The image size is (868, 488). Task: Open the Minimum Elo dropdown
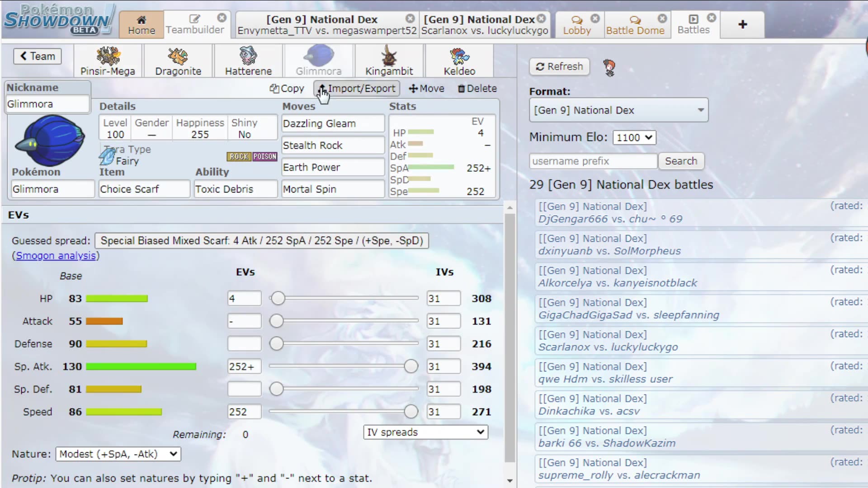tap(634, 137)
